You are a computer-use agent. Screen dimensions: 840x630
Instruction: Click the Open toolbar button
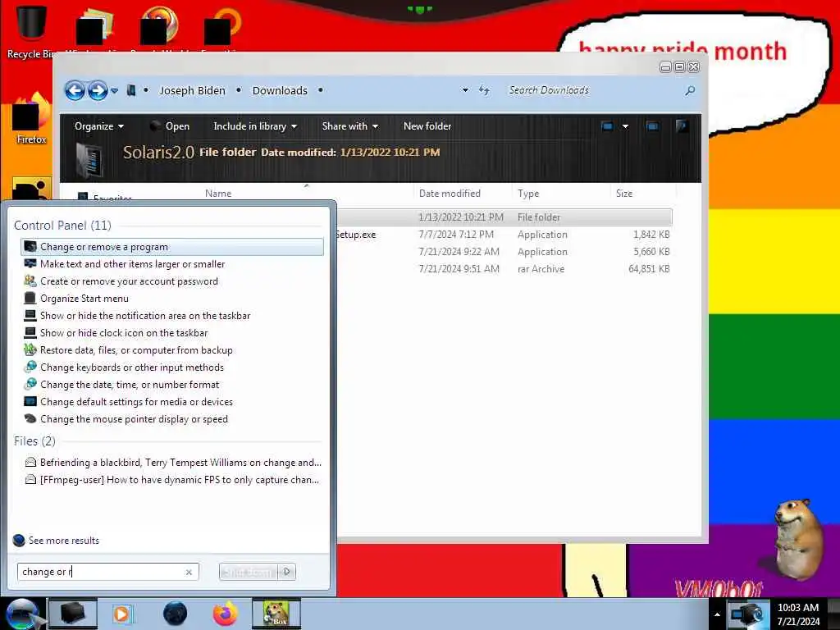(170, 126)
